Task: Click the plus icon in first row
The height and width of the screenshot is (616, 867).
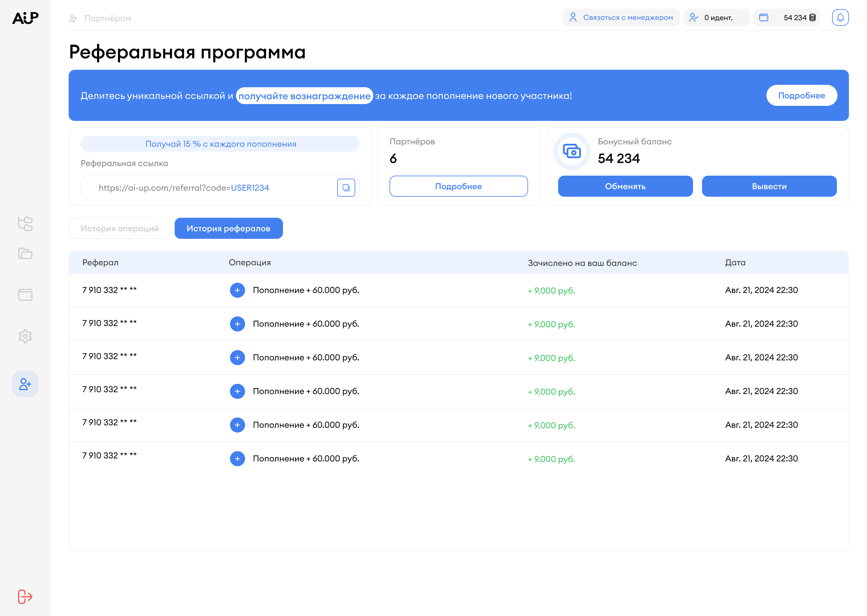Action: tap(237, 290)
